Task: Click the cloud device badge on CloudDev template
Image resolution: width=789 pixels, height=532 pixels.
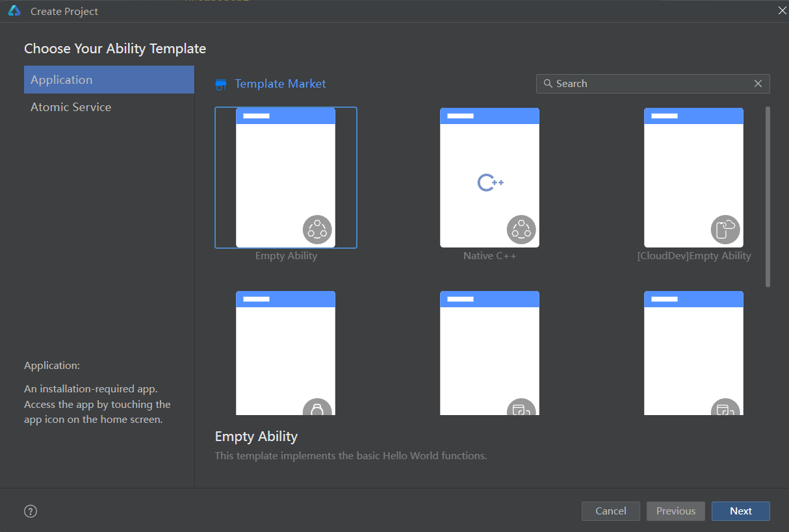Action: click(725, 230)
